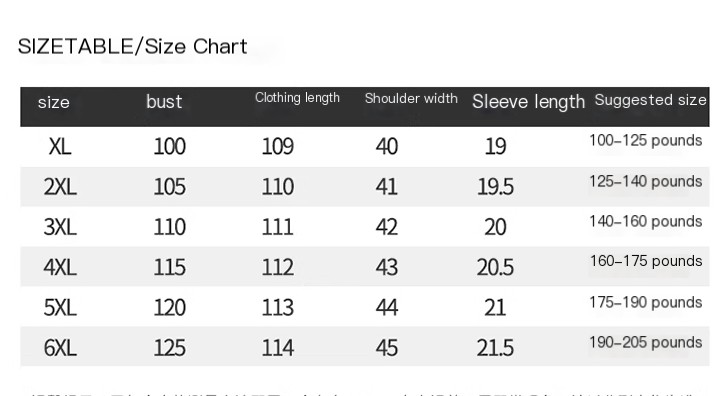The height and width of the screenshot is (396, 716).
Task: Click the bust value 115
Action: click(x=169, y=267)
